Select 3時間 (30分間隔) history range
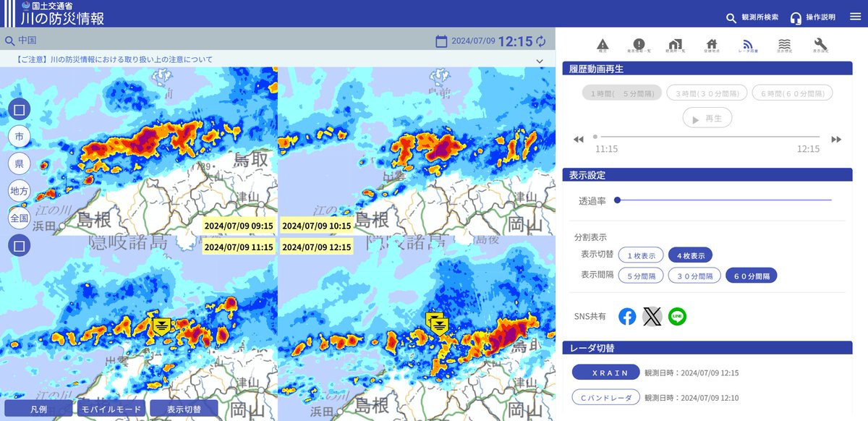The image size is (868, 421). click(707, 93)
